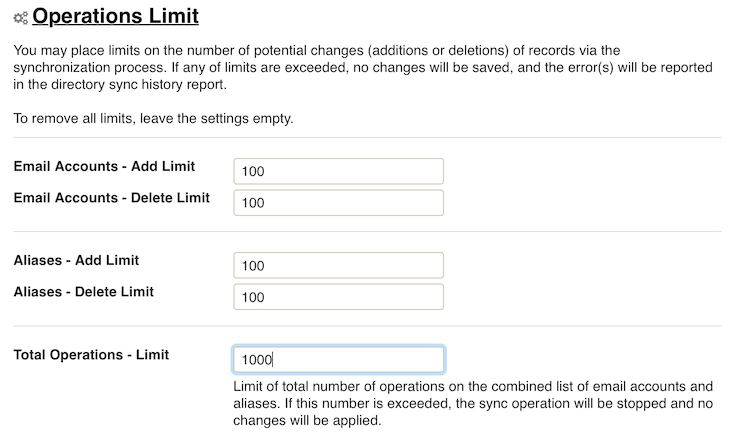Screen dimensions: 740x433
Task: Click into the Aliases Add Limit field
Action: [x=338, y=265]
